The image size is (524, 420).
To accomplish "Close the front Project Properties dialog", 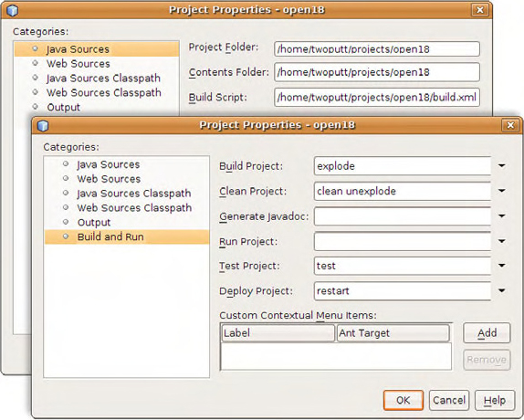I will 510,125.
